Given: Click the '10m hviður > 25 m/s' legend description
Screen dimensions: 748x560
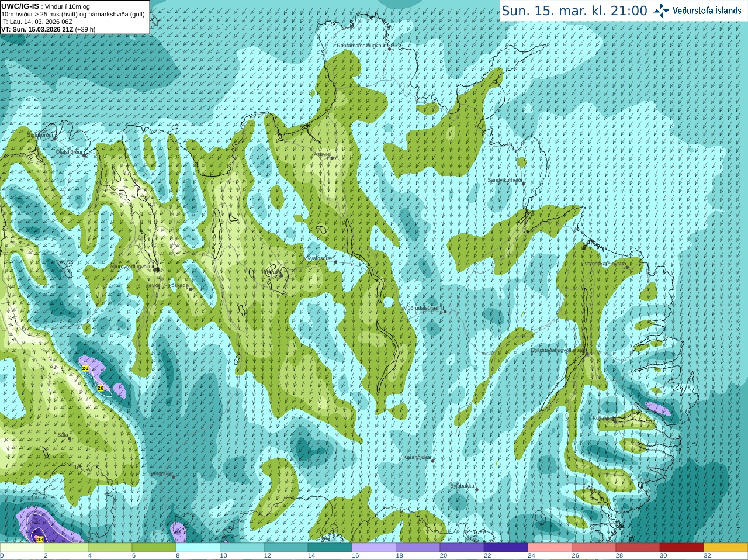Looking at the screenshot, I should [73, 14].
